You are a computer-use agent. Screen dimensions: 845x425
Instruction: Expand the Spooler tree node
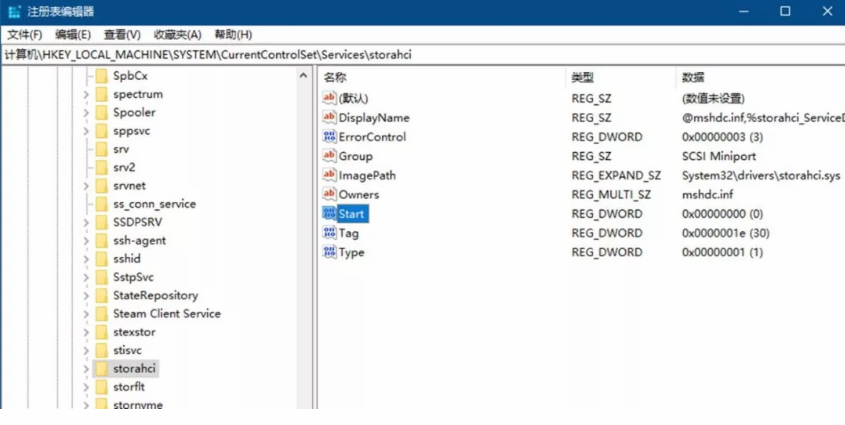[x=86, y=113]
